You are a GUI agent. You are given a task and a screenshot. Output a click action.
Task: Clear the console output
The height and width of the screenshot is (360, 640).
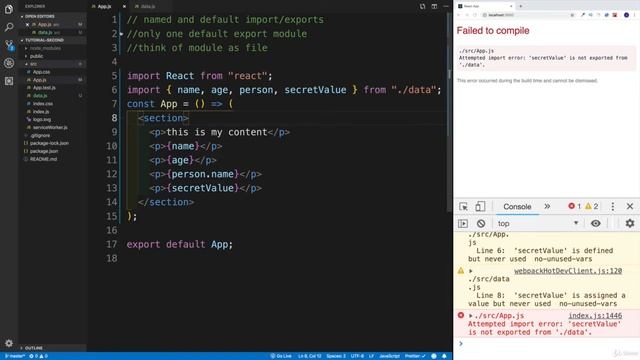pyautogui.click(x=481, y=224)
